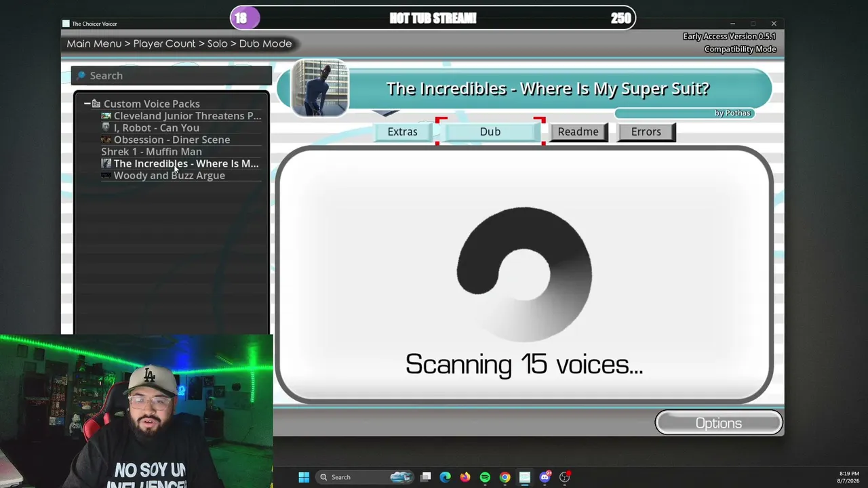868x488 pixels.
Task: Open Spotify from the taskbar
Action: pyautogui.click(x=485, y=477)
